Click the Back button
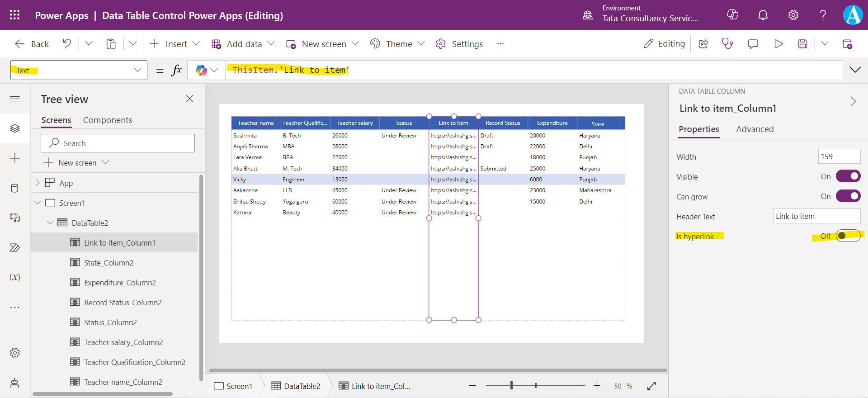This screenshot has height=398, width=868. (x=32, y=44)
